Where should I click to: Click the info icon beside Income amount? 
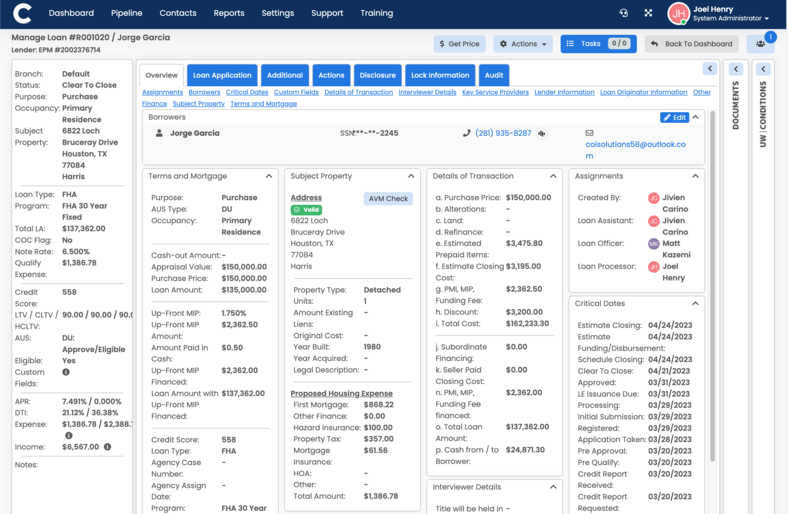[107, 447]
